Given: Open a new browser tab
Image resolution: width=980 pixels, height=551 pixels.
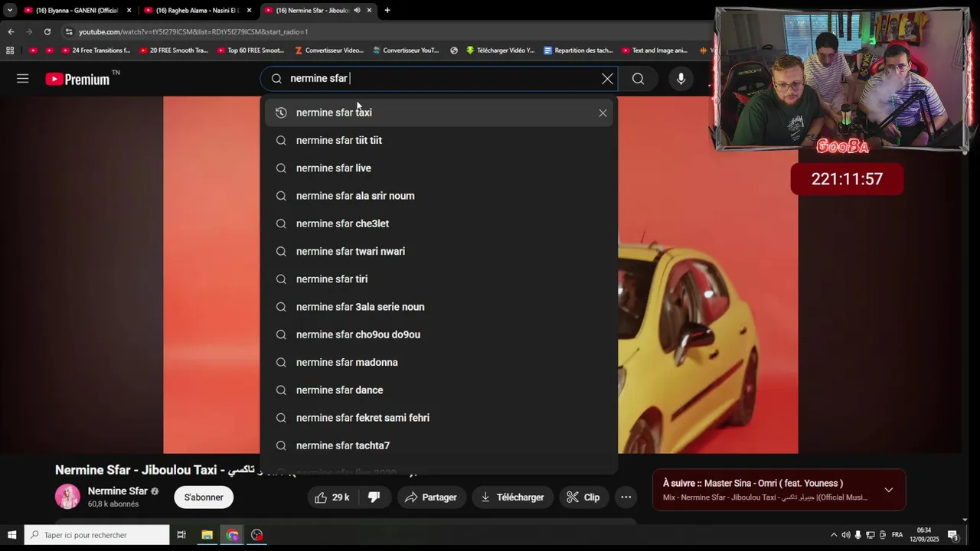Looking at the screenshot, I should tap(387, 10).
